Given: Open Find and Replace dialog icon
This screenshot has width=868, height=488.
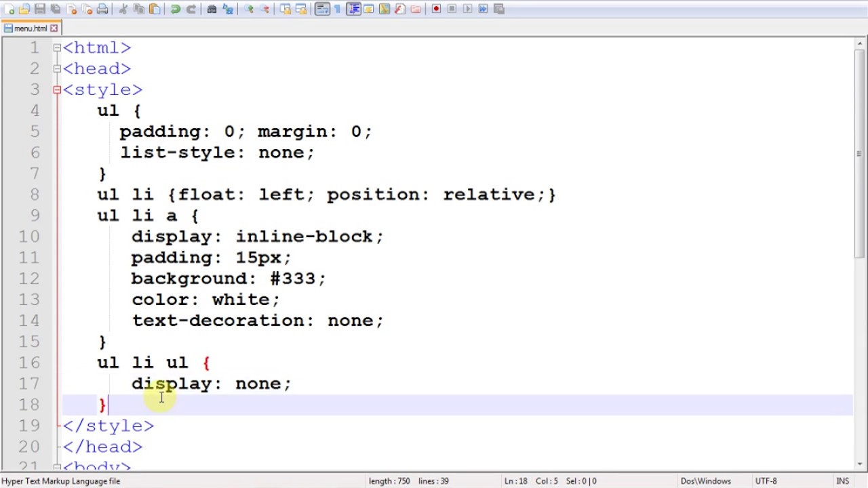Looking at the screenshot, I should pyautogui.click(x=228, y=9).
